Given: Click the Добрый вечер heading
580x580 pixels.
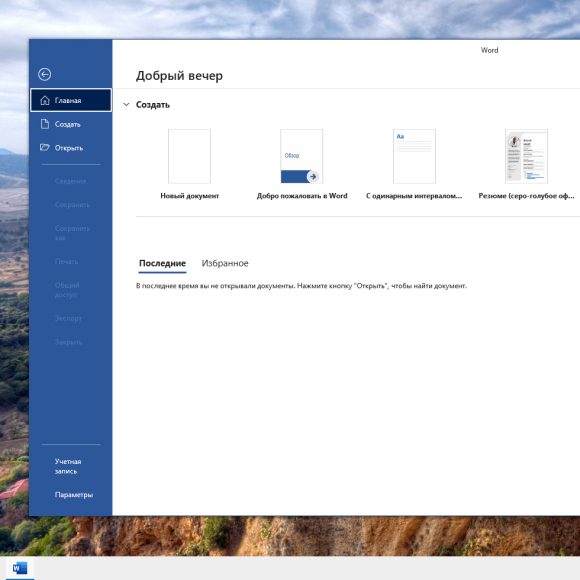Looking at the screenshot, I should [179, 76].
